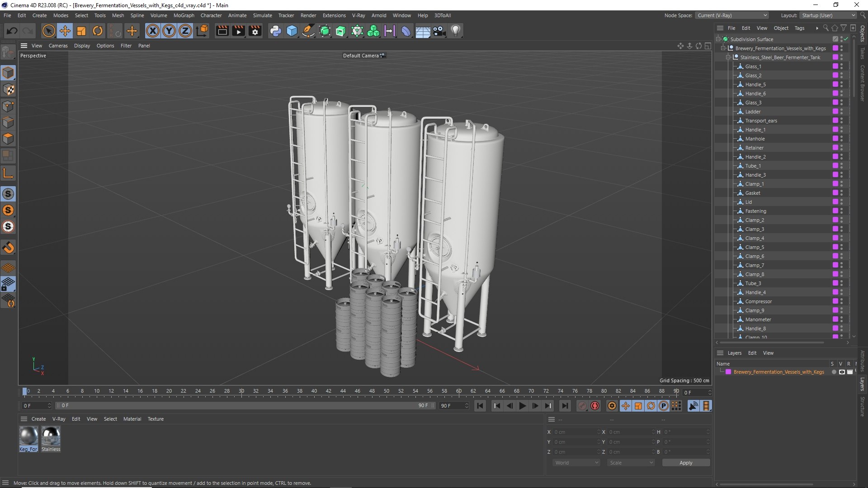The width and height of the screenshot is (868, 488).
Task: Select the Rotate tool
Action: coord(98,31)
